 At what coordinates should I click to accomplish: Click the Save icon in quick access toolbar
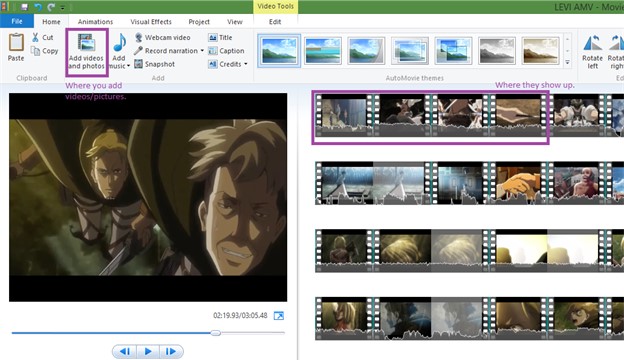click(x=24, y=7)
